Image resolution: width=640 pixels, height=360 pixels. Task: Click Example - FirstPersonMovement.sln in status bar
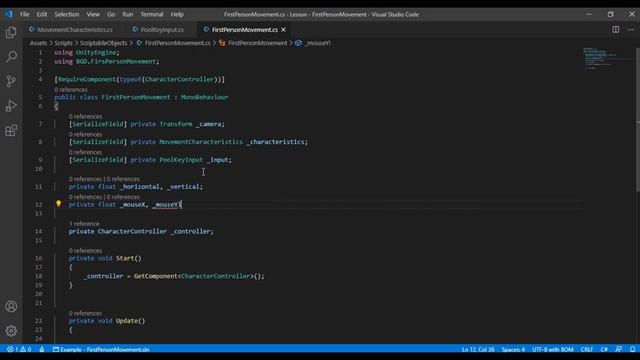(101, 349)
